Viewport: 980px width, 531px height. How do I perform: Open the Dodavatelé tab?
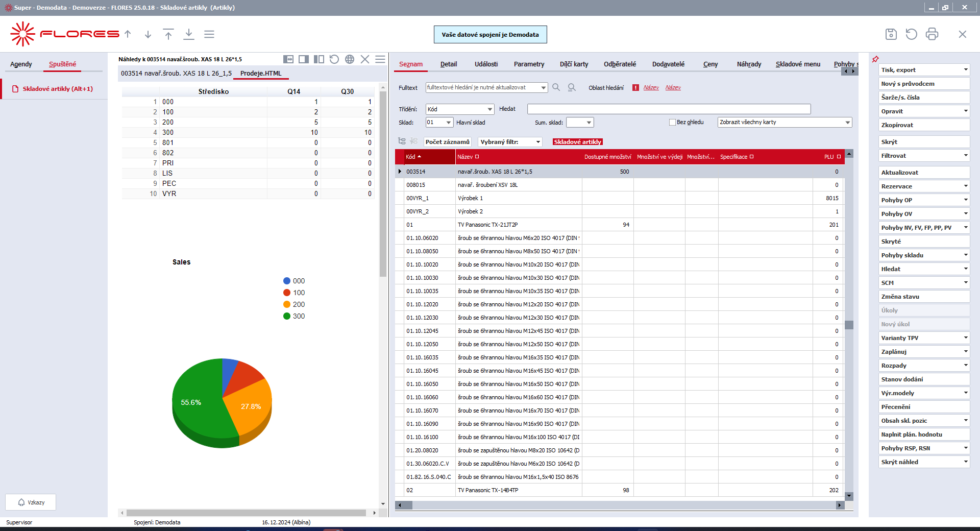coord(668,64)
